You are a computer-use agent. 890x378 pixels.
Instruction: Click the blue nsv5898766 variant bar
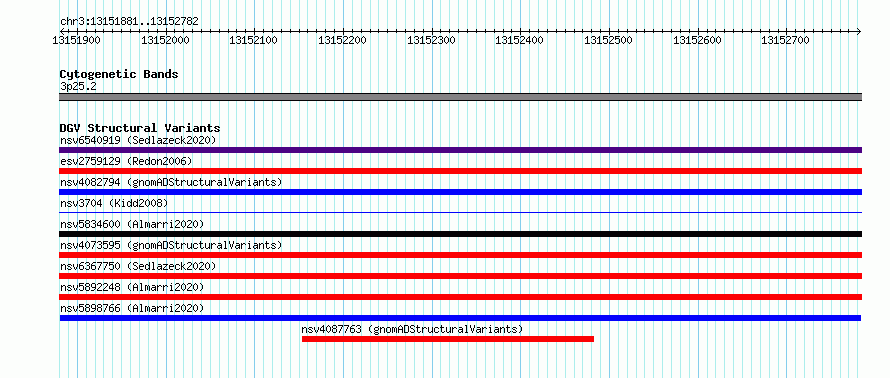(460, 318)
